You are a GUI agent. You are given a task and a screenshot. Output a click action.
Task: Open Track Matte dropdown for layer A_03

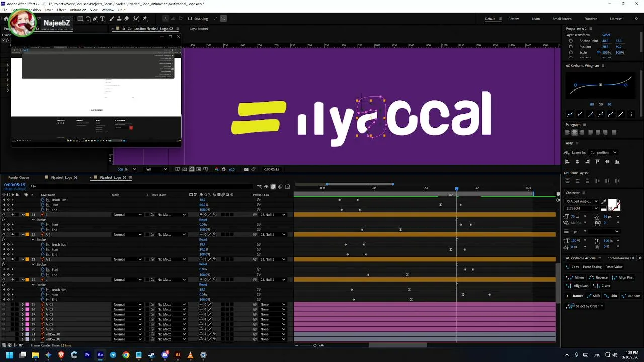pos(172,314)
